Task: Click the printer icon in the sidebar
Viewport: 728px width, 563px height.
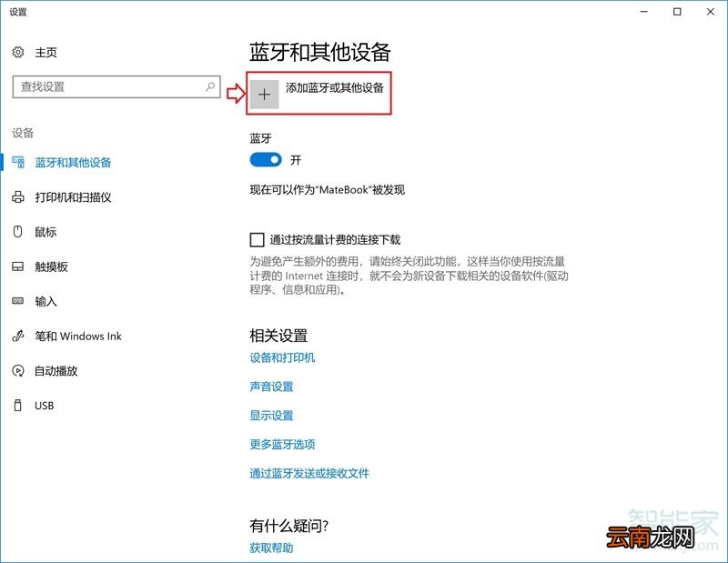Action: (x=18, y=196)
